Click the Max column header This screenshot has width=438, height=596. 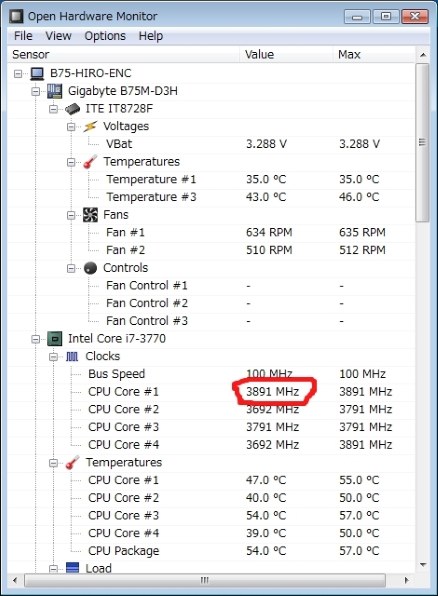coord(374,54)
